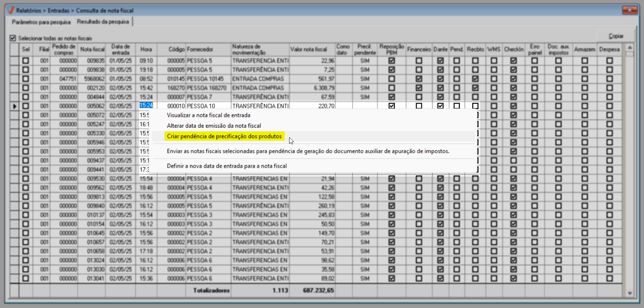Select 'Visualizar a nota fiscal de entrada'

click(x=208, y=115)
